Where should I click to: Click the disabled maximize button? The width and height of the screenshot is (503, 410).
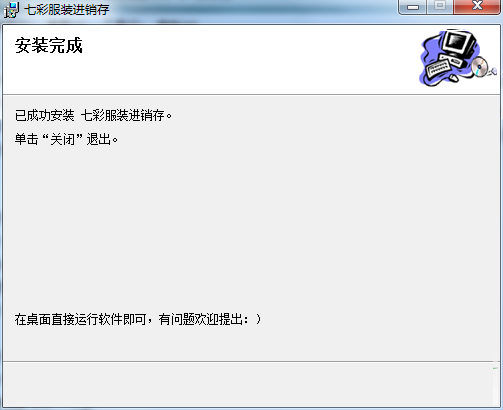(x=440, y=6)
